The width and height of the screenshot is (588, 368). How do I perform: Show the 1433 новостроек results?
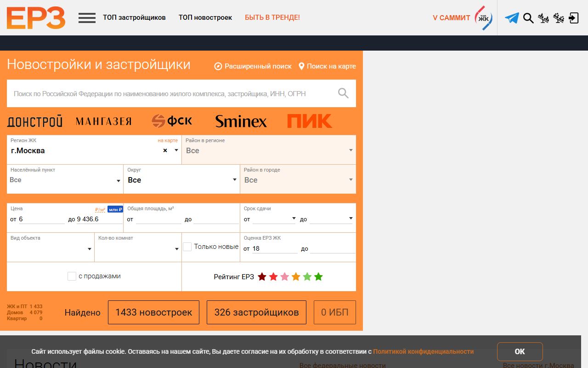click(153, 312)
